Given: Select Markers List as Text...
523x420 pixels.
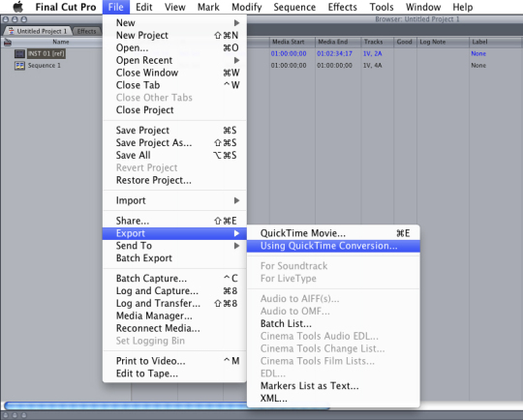Looking at the screenshot, I should pyautogui.click(x=333, y=386).
